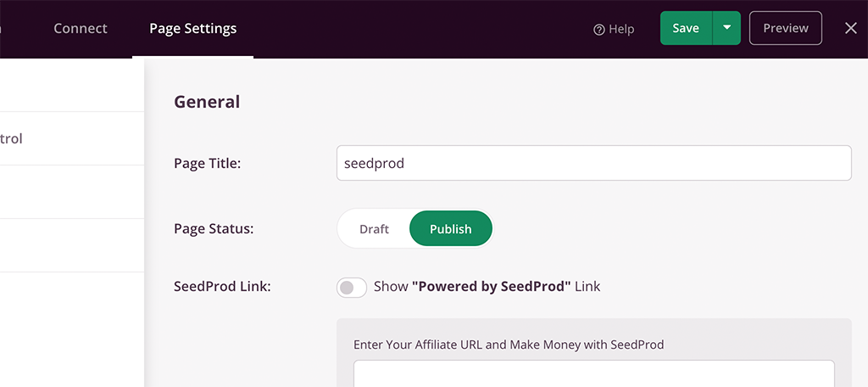Click the affiliate URL make money text

509,345
